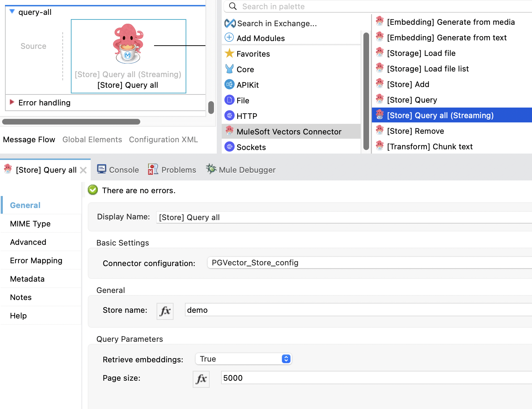The height and width of the screenshot is (409, 532).
Task: Click the HTTP module icon
Action: (230, 116)
